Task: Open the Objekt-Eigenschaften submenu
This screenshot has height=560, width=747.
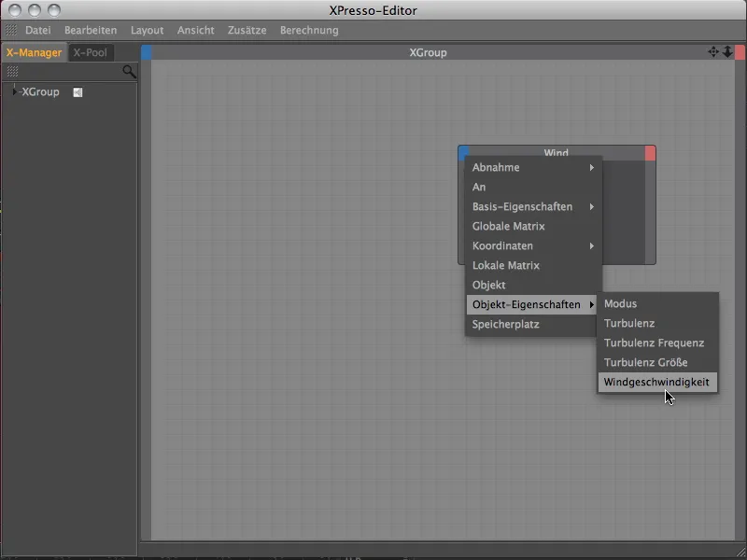Action: pos(531,304)
